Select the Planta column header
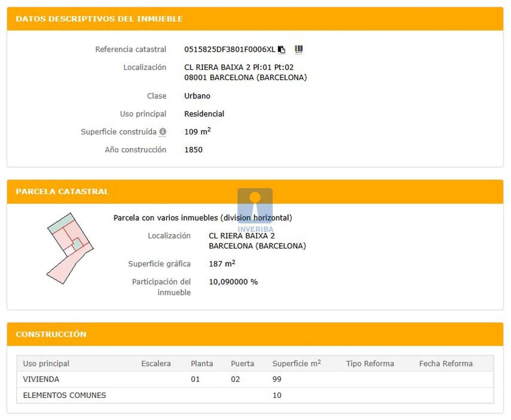The image size is (511, 420). [202, 364]
